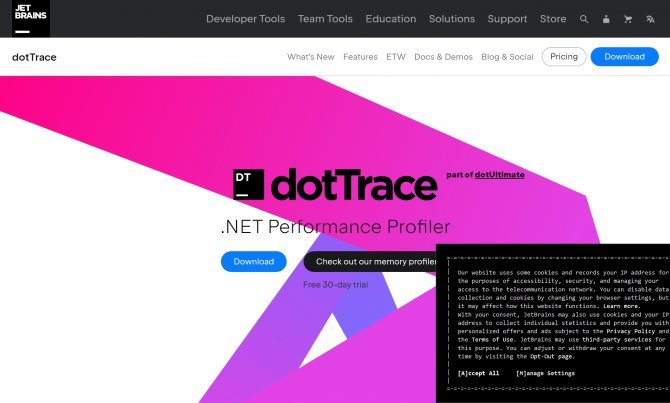Click the Free 30-day trial text
This screenshot has width=670, height=403.
tap(335, 285)
